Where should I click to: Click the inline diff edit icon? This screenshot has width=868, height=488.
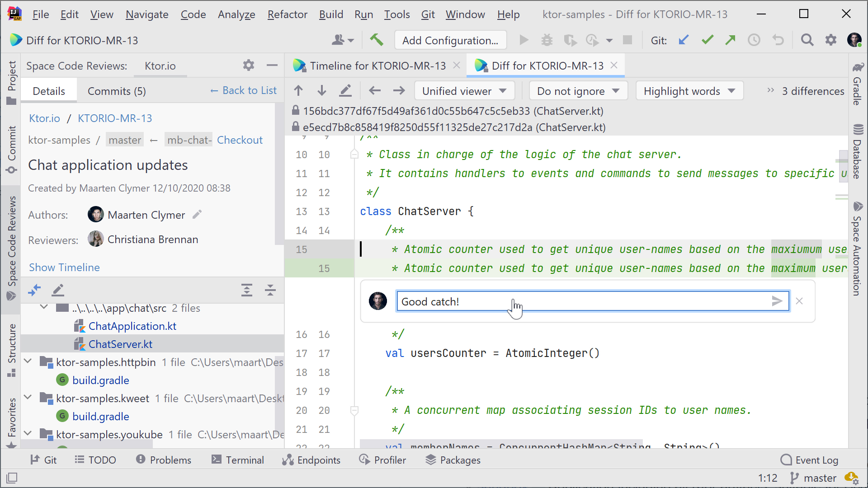click(x=345, y=91)
